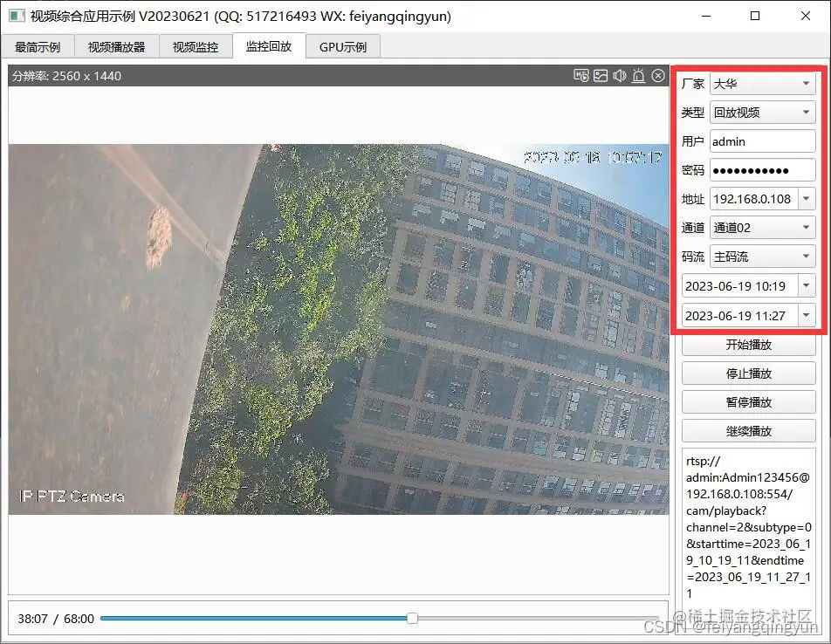Screen dimensions: 831x644
Task: Click the end time 2023-06-19 11:27 field
Action: (740, 316)
